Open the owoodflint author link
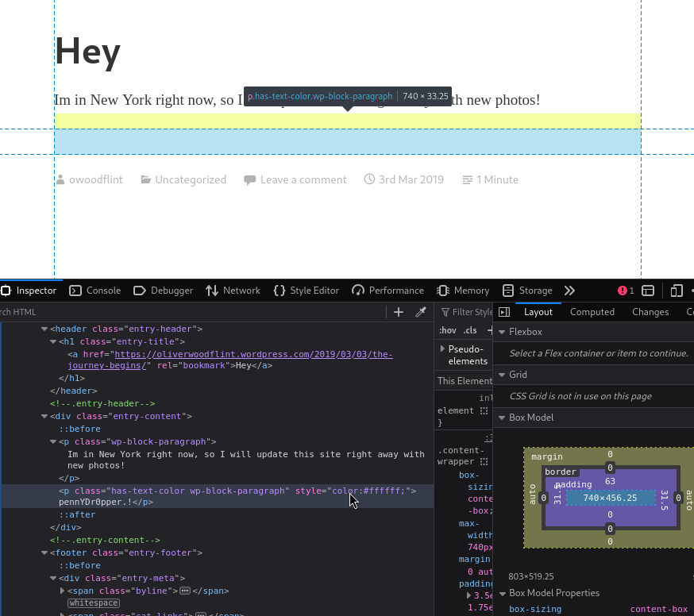This screenshot has height=616, width=694. 95,179
